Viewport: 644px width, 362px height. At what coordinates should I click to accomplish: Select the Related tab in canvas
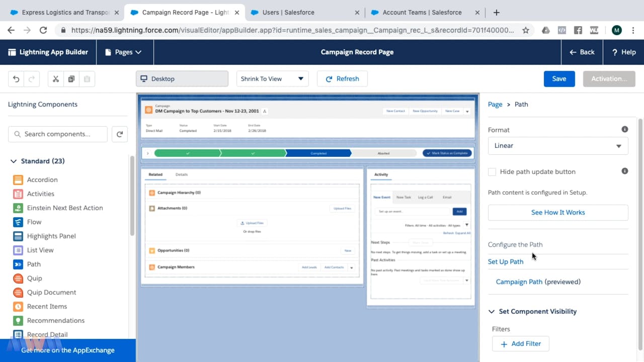tap(155, 174)
